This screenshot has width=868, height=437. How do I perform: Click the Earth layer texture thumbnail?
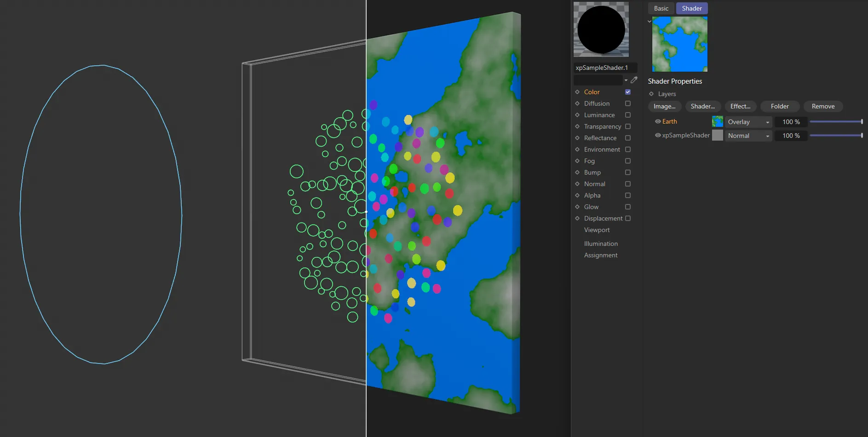pyautogui.click(x=717, y=121)
